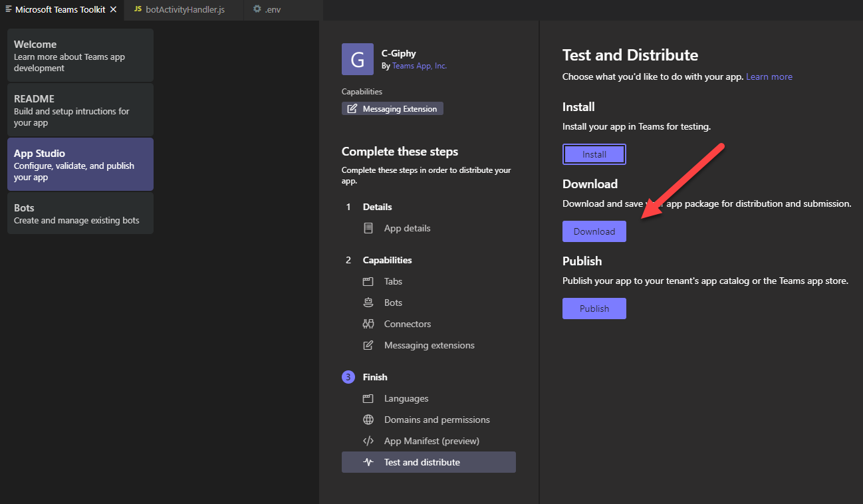Screen dimensions: 863x504
Task: Open the Learn more link
Action: pos(769,76)
